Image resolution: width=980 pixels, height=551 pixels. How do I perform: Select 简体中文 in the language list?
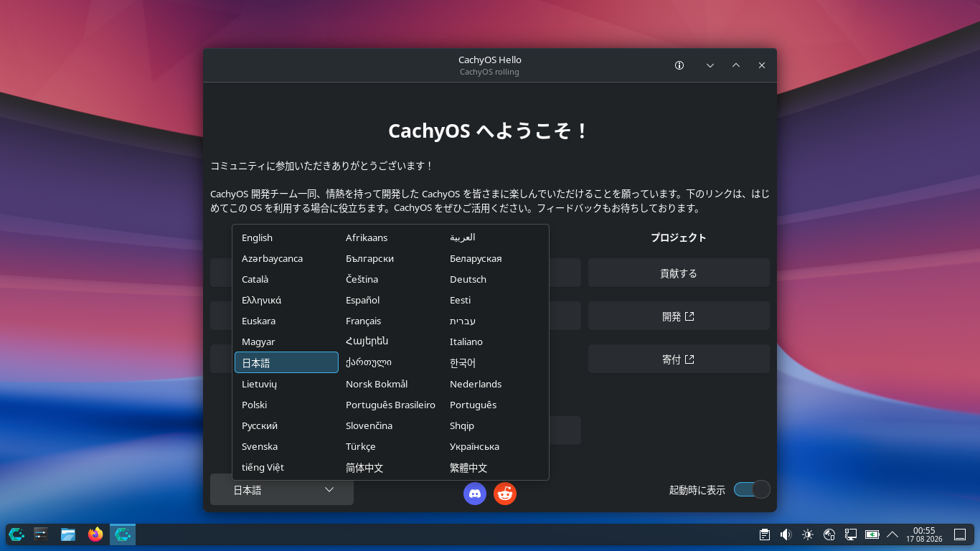click(390, 468)
